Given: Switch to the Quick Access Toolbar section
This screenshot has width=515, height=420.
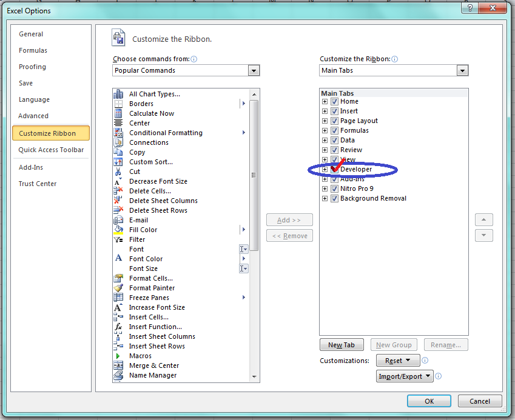Looking at the screenshot, I should click(x=50, y=150).
